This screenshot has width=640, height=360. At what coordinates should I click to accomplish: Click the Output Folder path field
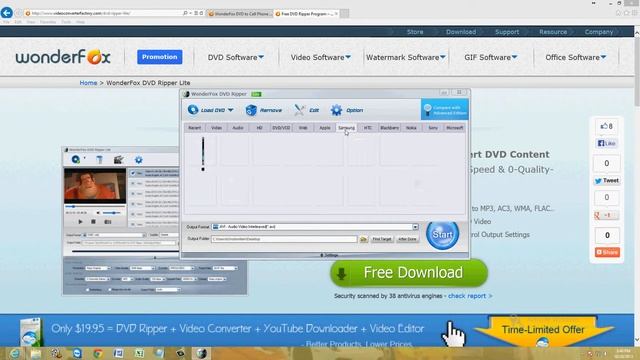[x=284, y=239]
